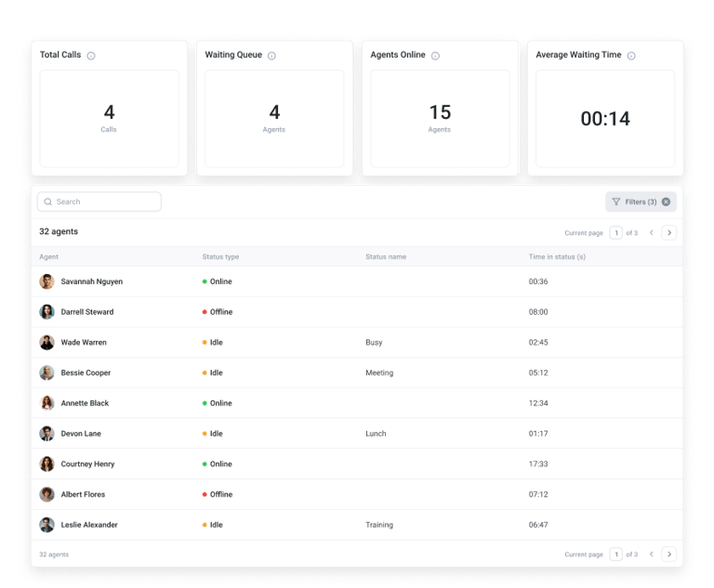Open the Filters (3) button
714x588 pixels.
coord(641,202)
